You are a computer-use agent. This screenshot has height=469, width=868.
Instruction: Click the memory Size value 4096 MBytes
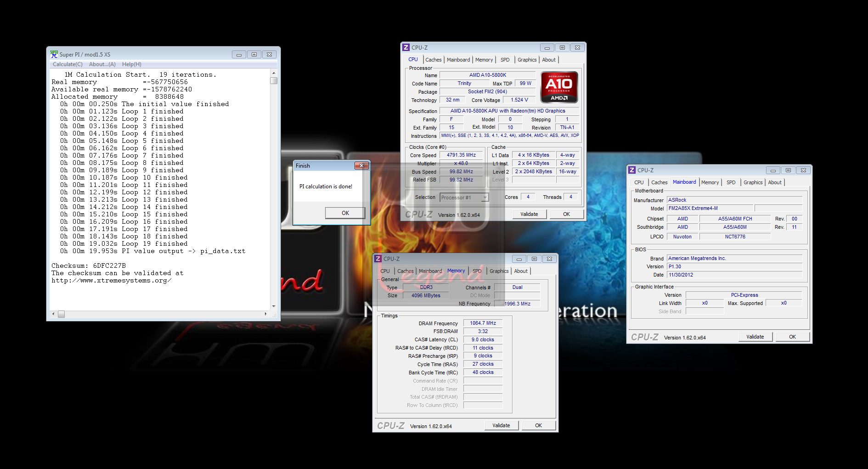(426, 295)
